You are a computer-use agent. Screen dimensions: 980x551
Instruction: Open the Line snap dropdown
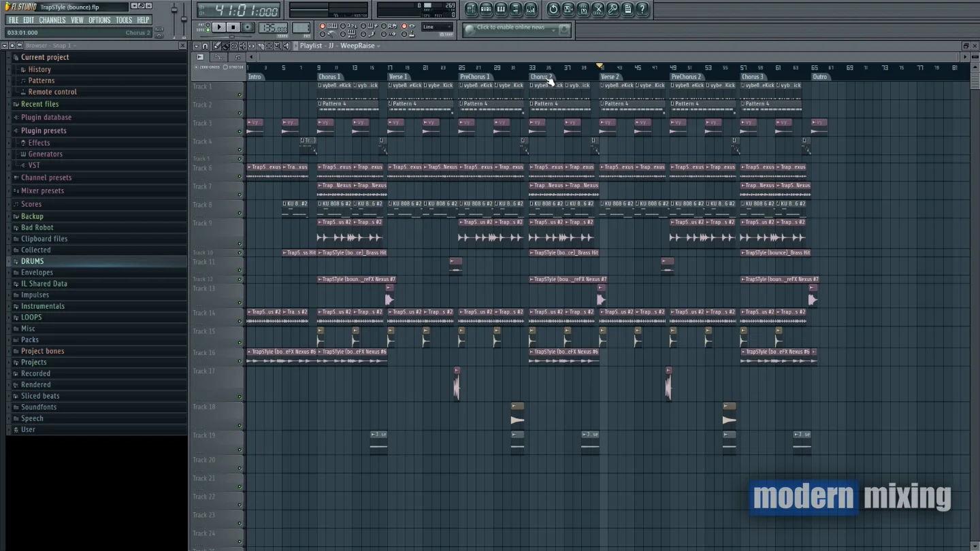pos(437,27)
